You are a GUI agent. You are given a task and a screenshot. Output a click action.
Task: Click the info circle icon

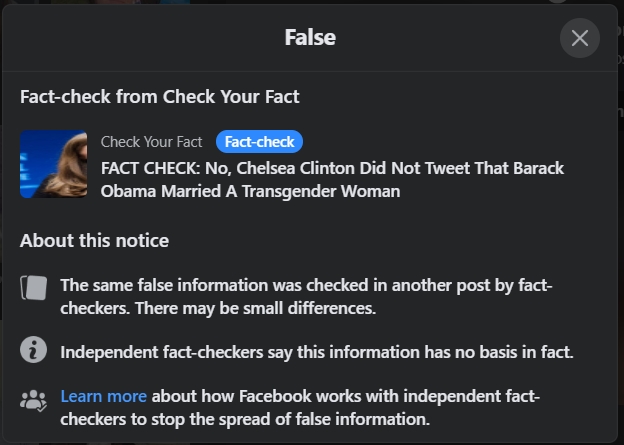33,351
